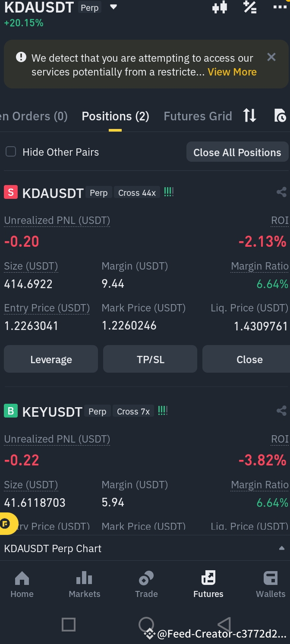Enable the Hide Other Pairs checkbox
Viewport: 290px width, 644px height.
tap(10, 151)
